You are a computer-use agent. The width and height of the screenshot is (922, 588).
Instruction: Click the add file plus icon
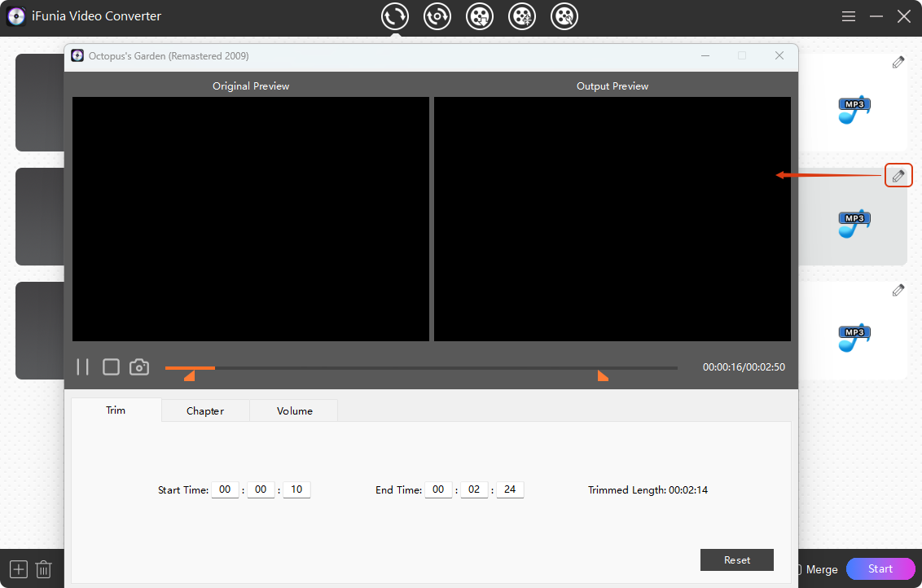(x=19, y=569)
